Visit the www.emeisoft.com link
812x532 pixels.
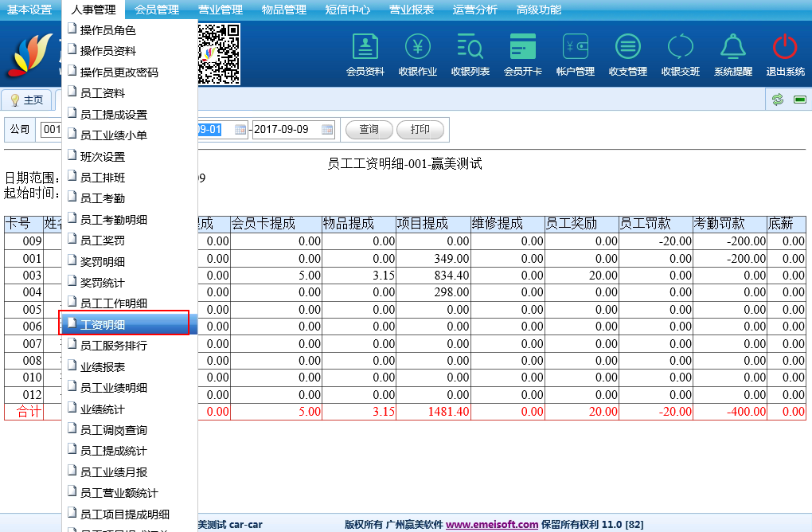(x=491, y=524)
